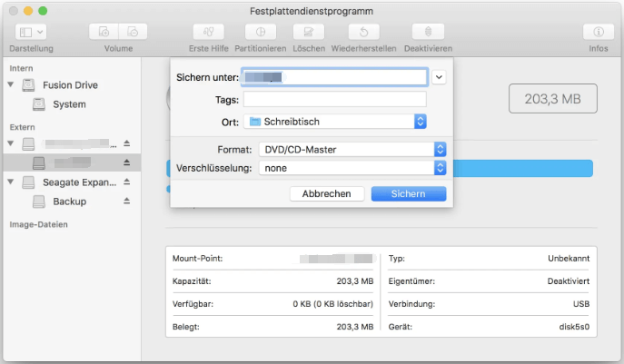This screenshot has height=364, width=624.
Task: Click the Extern sidebar heading
Action: [x=23, y=127]
